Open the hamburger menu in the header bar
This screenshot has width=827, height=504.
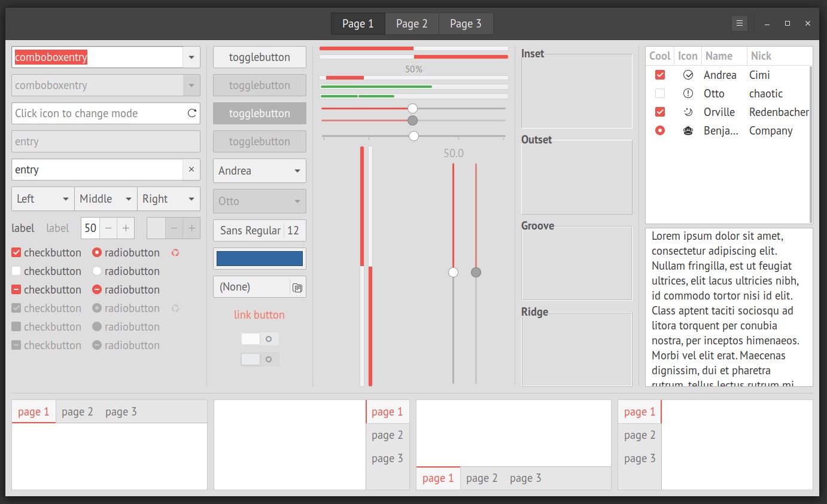point(740,23)
